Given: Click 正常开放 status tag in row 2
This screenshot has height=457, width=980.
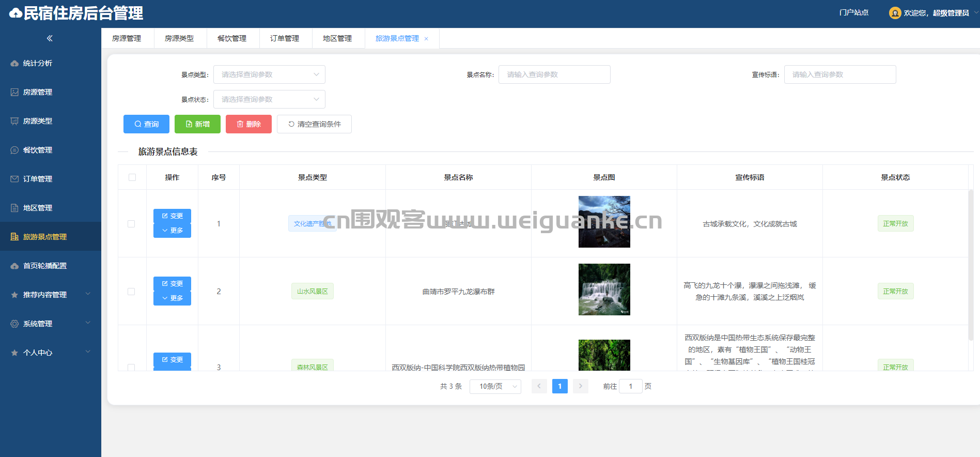Looking at the screenshot, I should pyautogui.click(x=895, y=292).
